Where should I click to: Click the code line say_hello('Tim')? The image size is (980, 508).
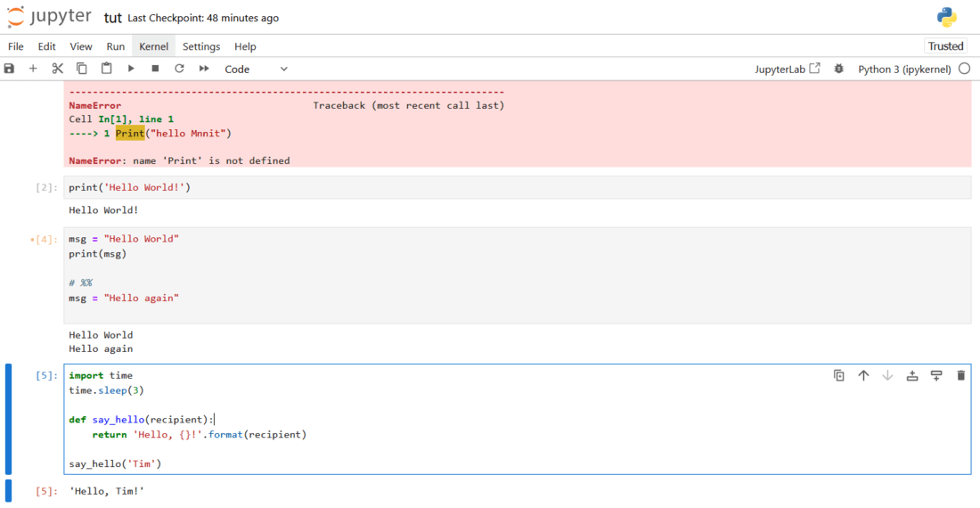pos(115,464)
